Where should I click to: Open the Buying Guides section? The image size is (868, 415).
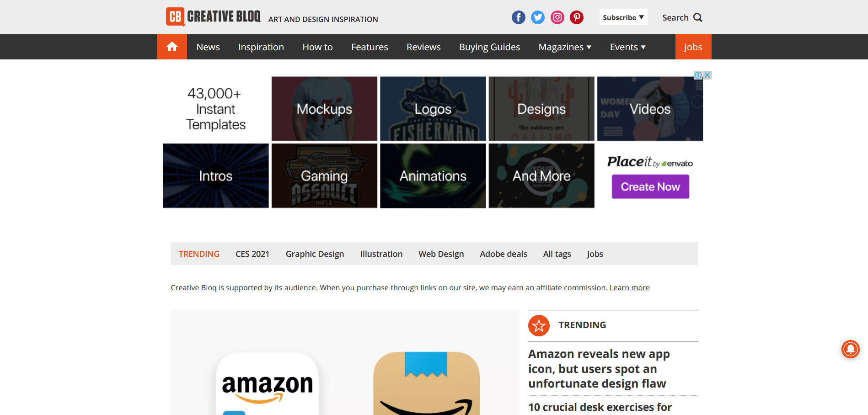click(x=489, y=47)
